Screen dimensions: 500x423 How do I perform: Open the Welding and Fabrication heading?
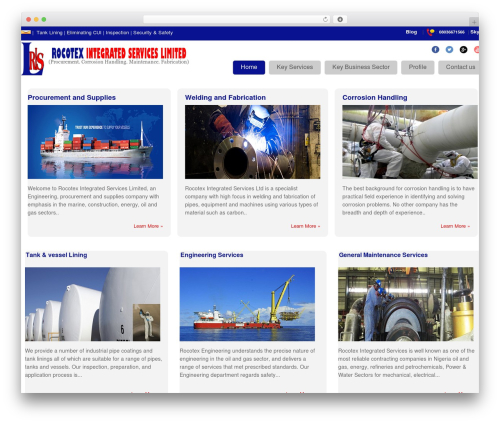tap(225, 98)
